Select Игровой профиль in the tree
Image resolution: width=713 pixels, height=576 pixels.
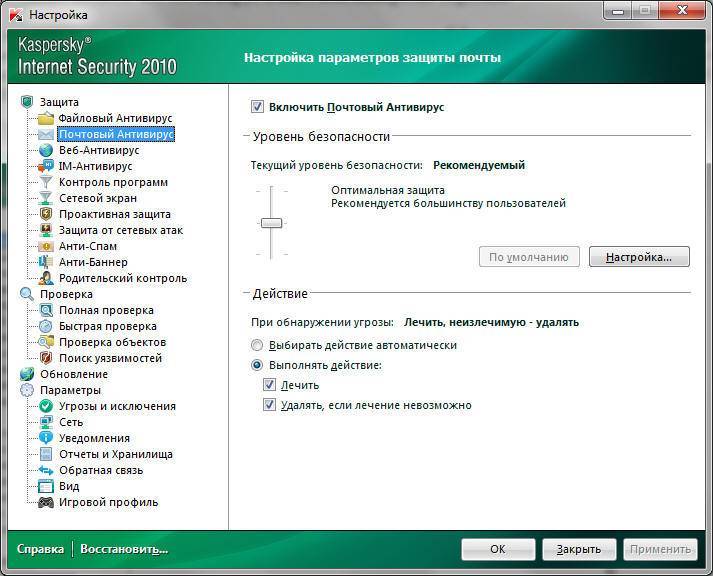(x=109, y=502)
